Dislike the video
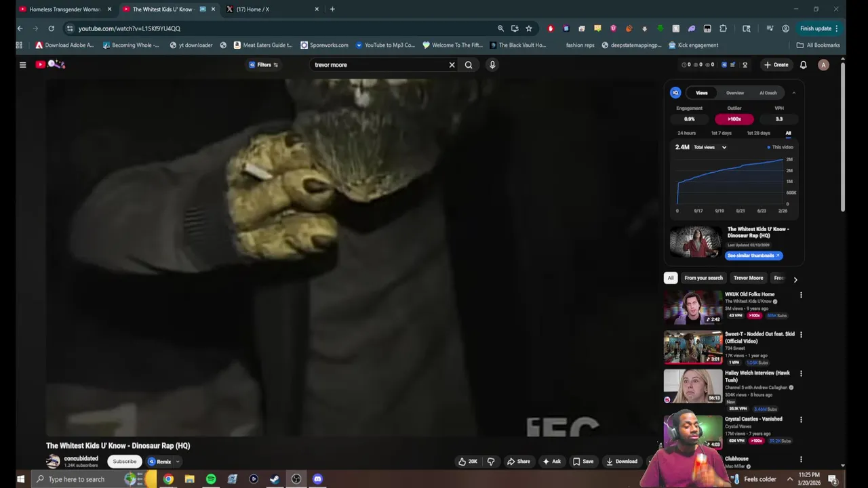 tap(491, 462)
